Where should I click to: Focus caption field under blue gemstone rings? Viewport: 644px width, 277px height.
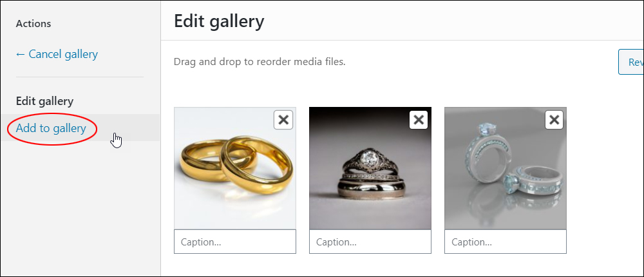point(506,242)
